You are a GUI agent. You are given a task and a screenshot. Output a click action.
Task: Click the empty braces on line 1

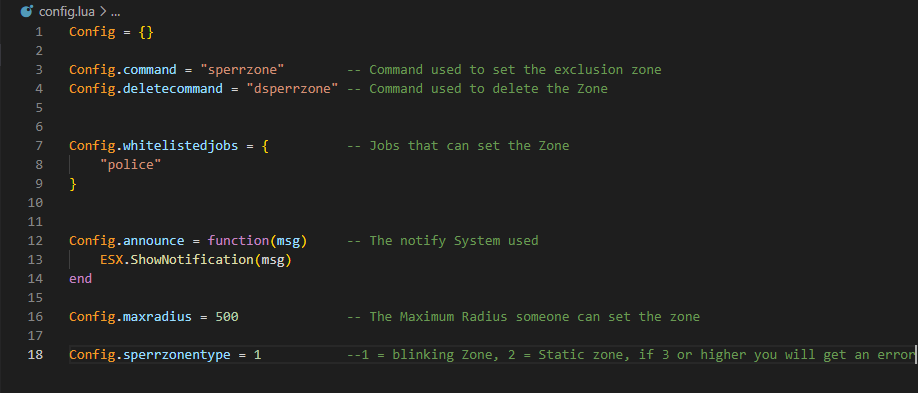click(x=146, y=32)
